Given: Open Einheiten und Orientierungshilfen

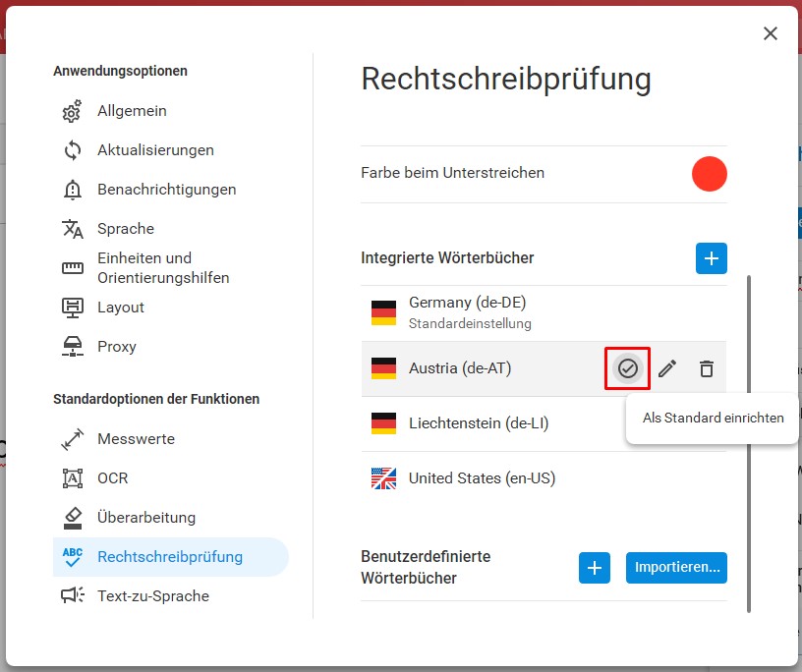Looking at the screenshot, I should 171,268.
